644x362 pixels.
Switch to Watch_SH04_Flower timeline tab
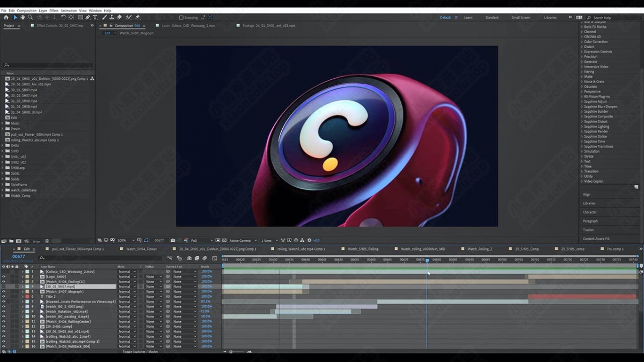click(141, 249)
